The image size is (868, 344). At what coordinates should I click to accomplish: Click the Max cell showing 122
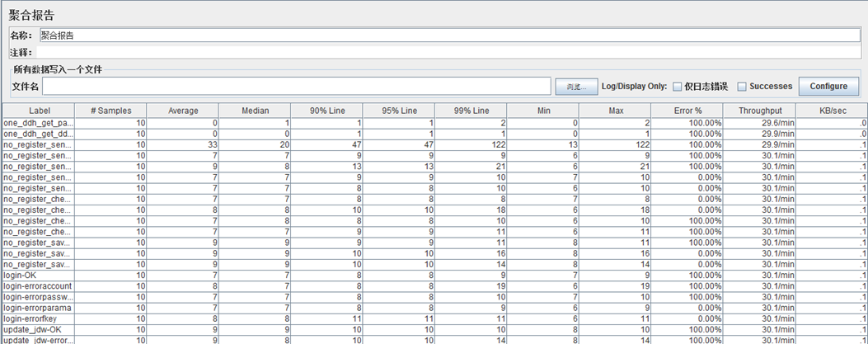click(616, 145)
